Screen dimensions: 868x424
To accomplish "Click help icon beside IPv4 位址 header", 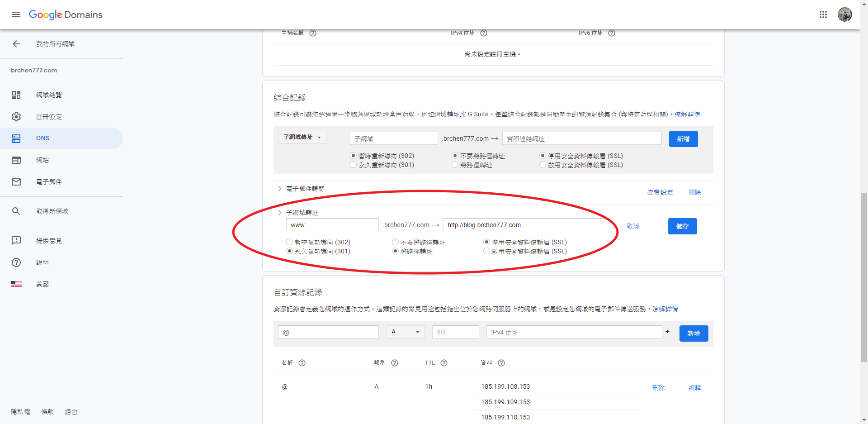I will [483, 33].
